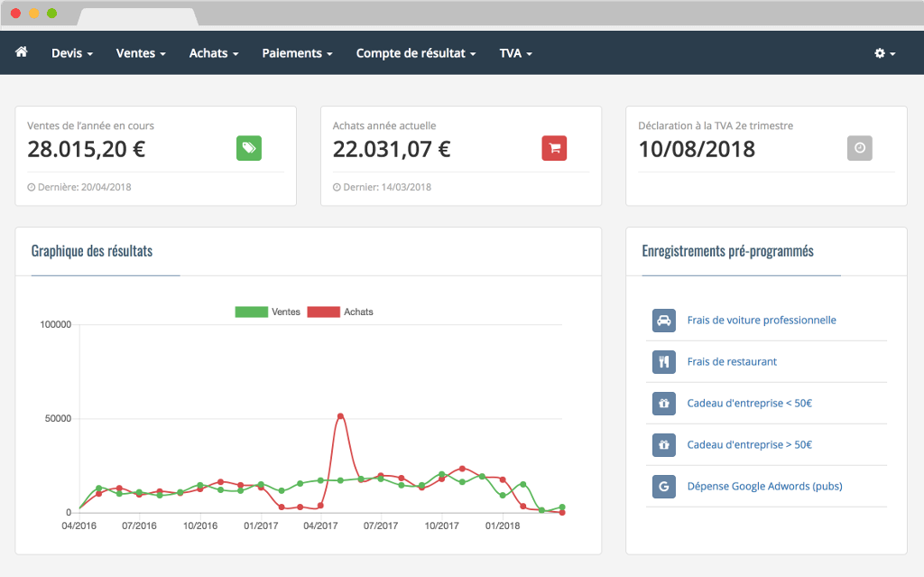Viewport: 924px width, 577px height.
Task: Toggle the Achats series in chart legend
Action: pos(340,312)
